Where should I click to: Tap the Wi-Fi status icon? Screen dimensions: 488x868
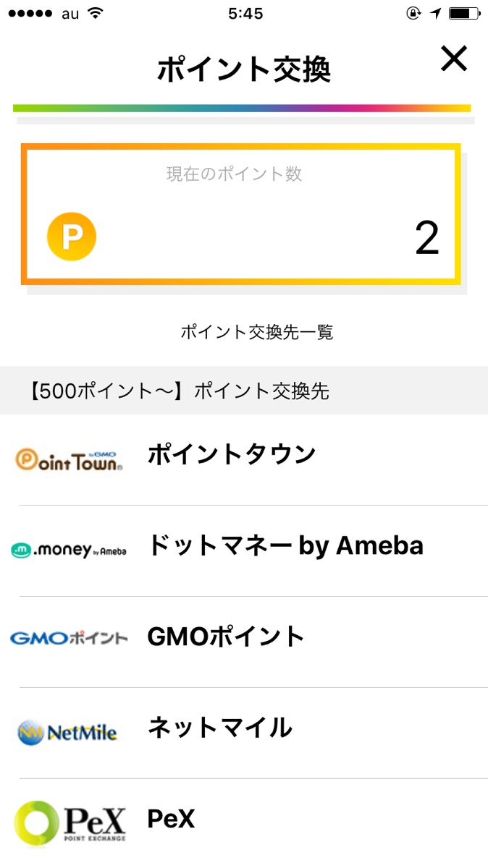94,14
